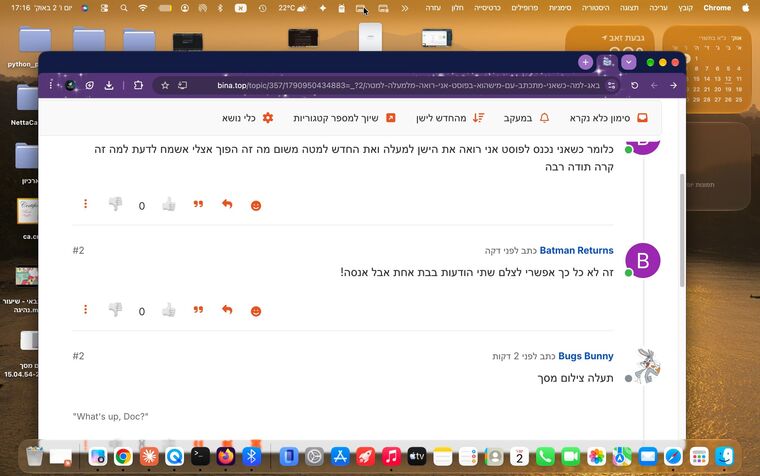Expand hidden menu bar items chevron
The width and height of the screenshot is (760, 476).
tap(405, 8)
